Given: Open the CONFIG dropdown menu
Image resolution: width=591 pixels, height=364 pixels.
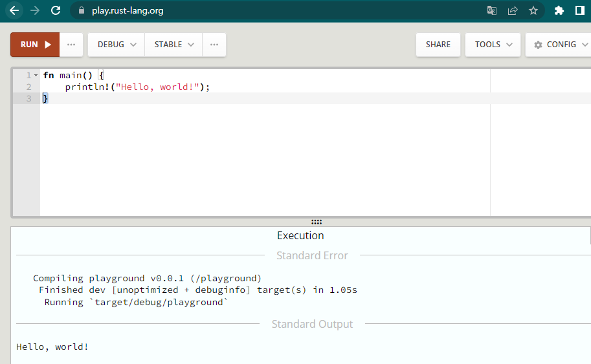Looking at the screenshot, I should (559, 45).
